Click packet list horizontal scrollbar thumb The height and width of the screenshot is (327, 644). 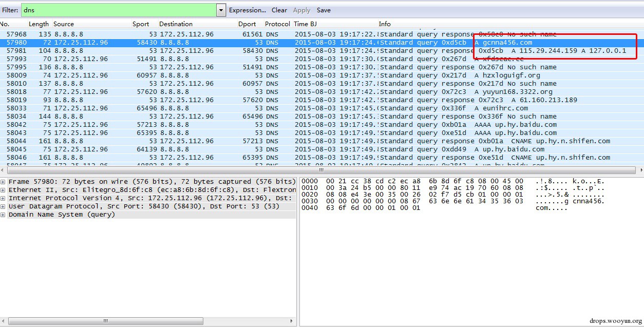pos(321,170)
